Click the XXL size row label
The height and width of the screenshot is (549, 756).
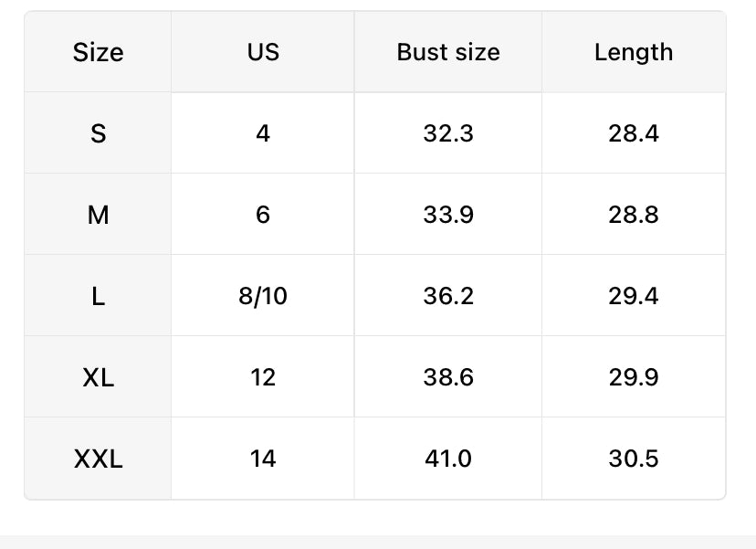click(98, 459)
